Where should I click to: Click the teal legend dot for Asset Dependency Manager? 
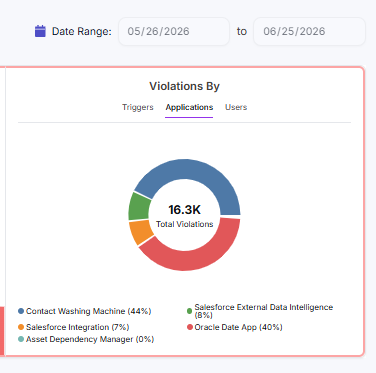tap(21, 339)
